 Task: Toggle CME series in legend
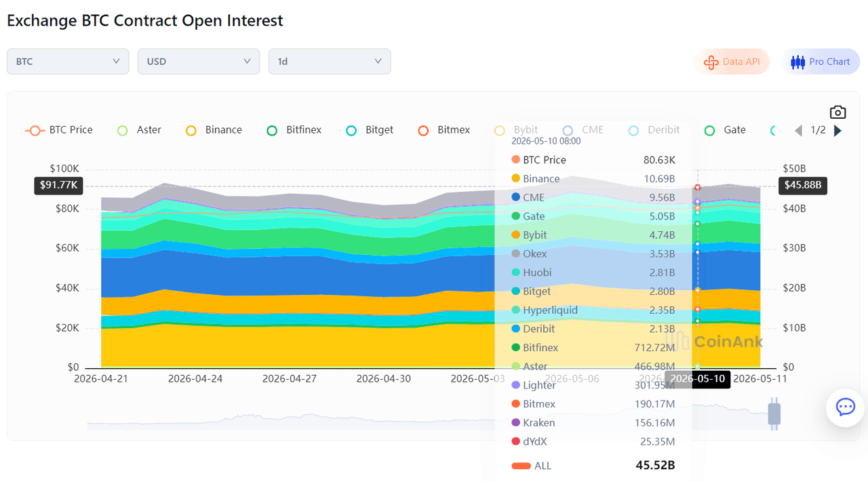pos(583,130)
